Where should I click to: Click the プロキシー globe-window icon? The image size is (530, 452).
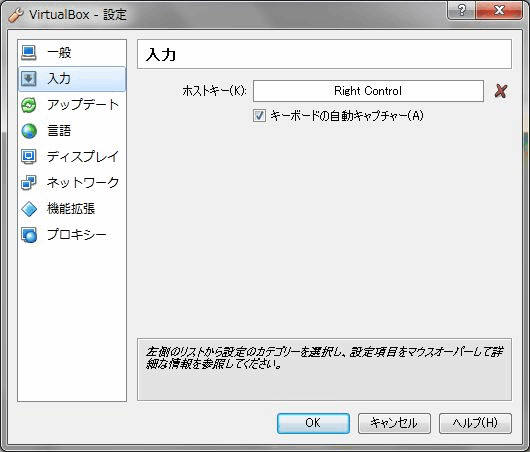[29, 235]
